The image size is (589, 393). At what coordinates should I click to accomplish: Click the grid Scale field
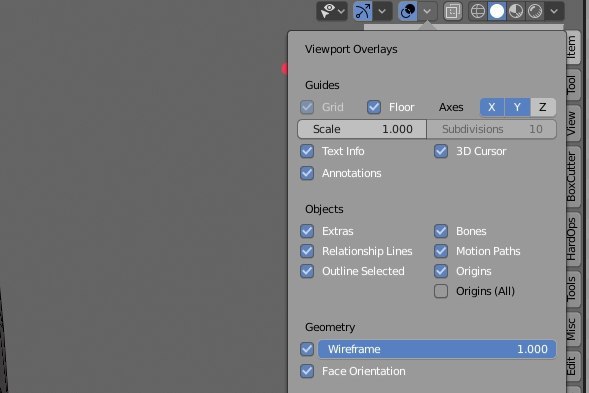tap(362, 129)
